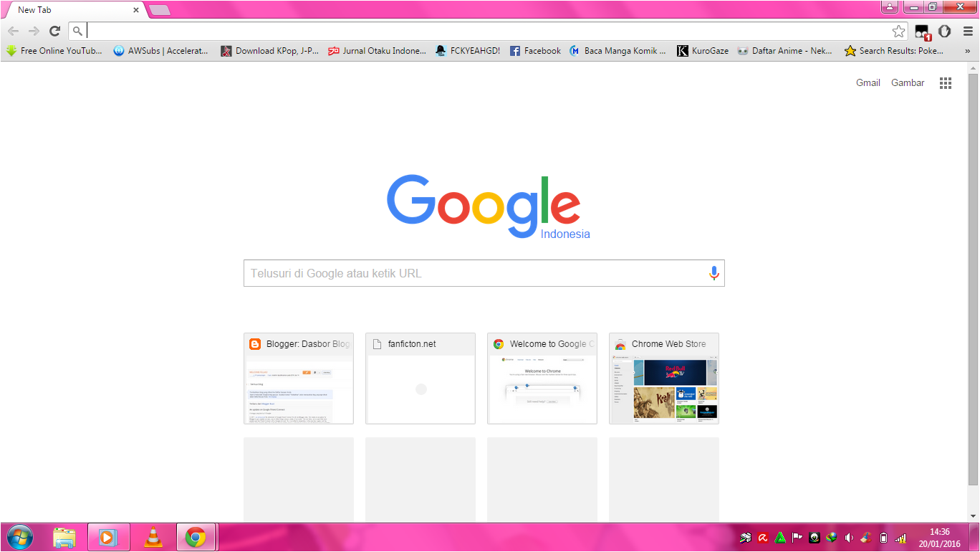Check the battery tray icon

pos(883,538)
